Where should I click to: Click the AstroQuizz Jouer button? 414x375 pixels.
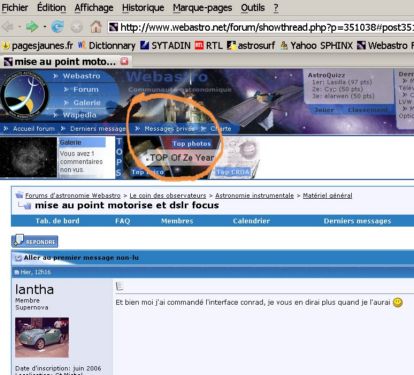pos(324,110)
